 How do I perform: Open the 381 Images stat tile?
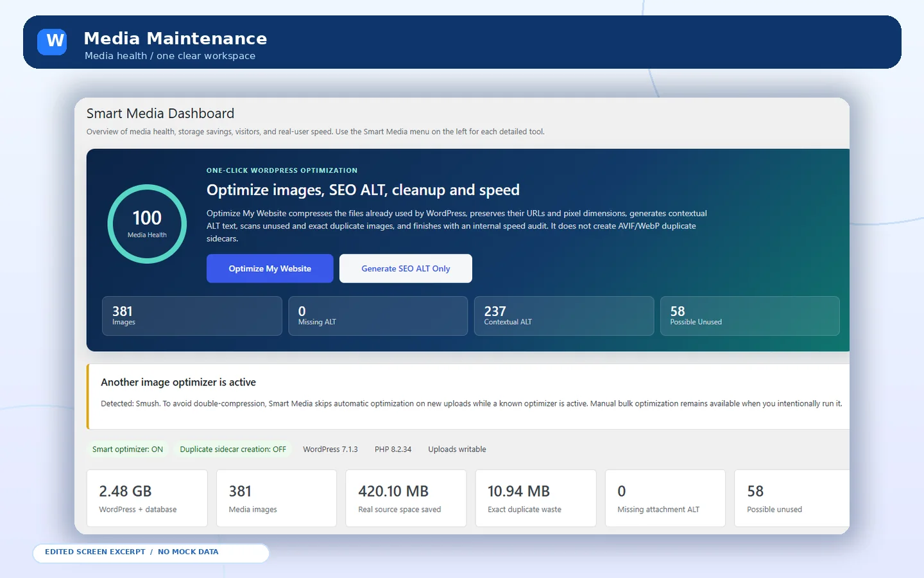tap(192, 316)
